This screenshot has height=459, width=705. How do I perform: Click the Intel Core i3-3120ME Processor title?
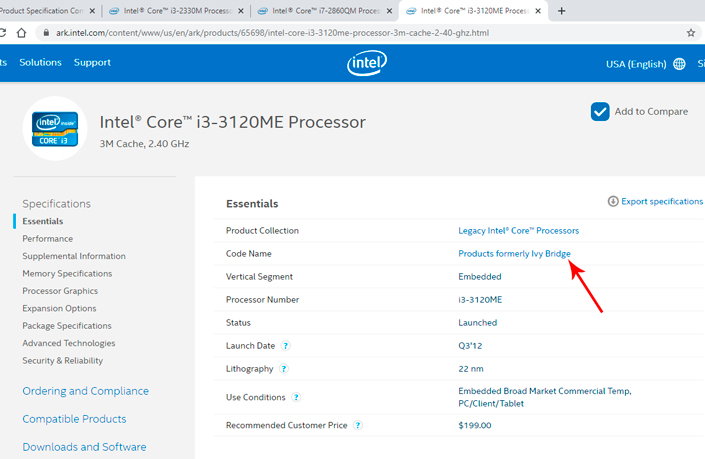click(x=232, y=122)
